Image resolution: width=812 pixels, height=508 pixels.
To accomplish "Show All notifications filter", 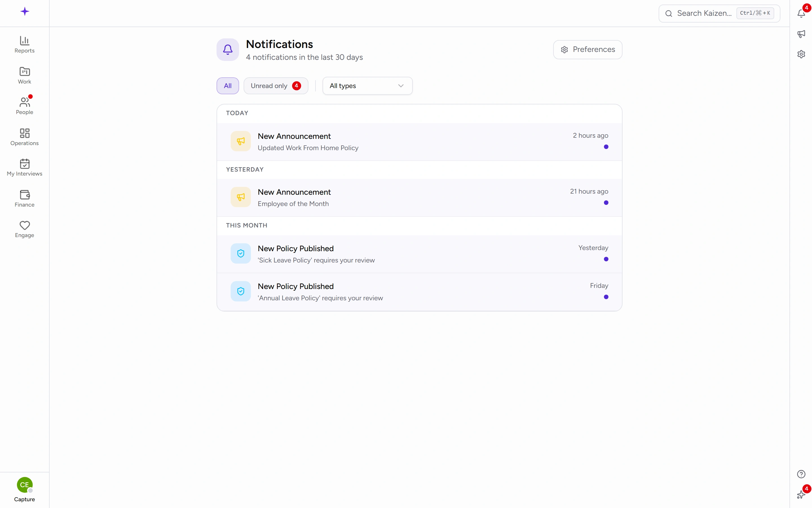I will click(x=228, y=86).
